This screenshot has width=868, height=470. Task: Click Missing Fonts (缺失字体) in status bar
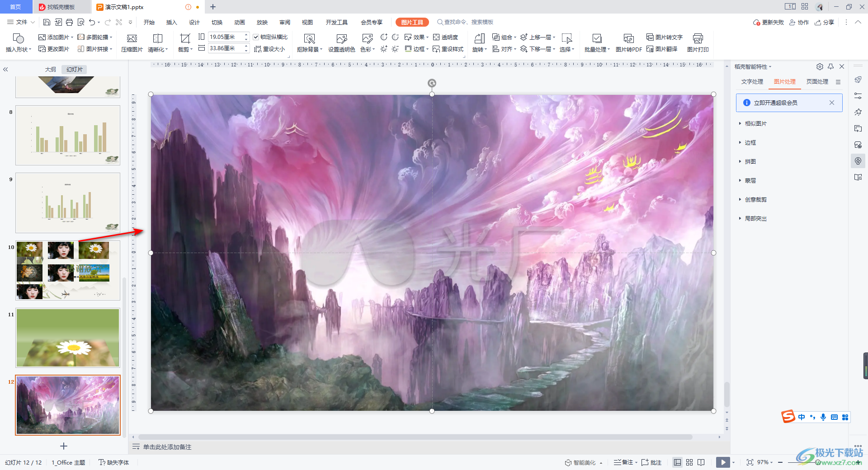114,462
